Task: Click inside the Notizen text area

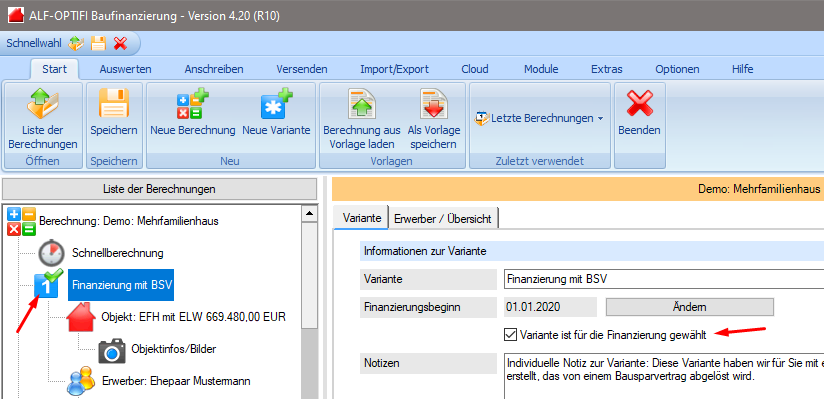Action: [663, 376]
